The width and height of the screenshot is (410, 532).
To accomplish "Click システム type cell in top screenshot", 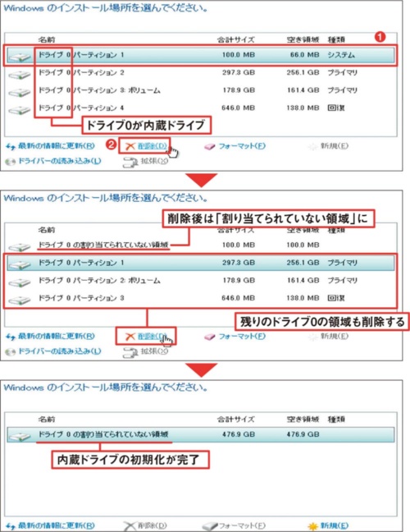I will tap(341, 55).
